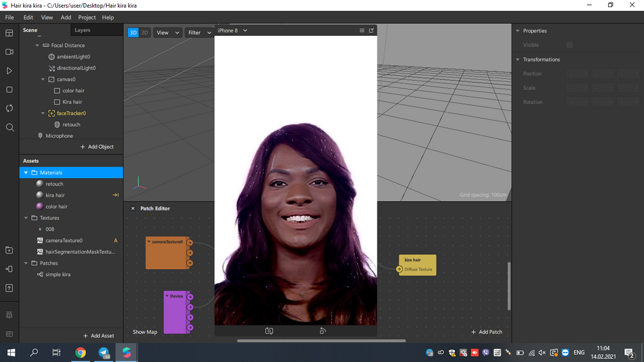The height and width of the screenshot is (362, 644).
Task: Click the Play button in left toolbar
Action: coord(9,70)
